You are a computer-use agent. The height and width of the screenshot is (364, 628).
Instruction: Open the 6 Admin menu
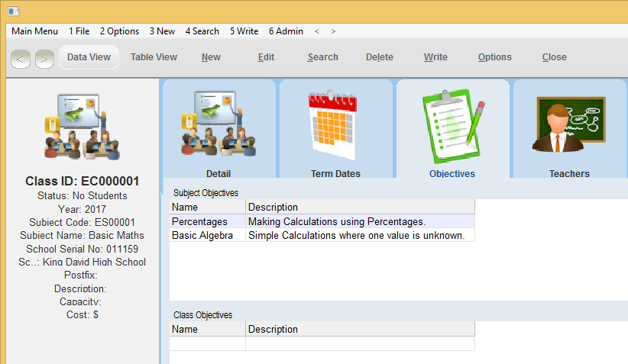click(286, 31)
